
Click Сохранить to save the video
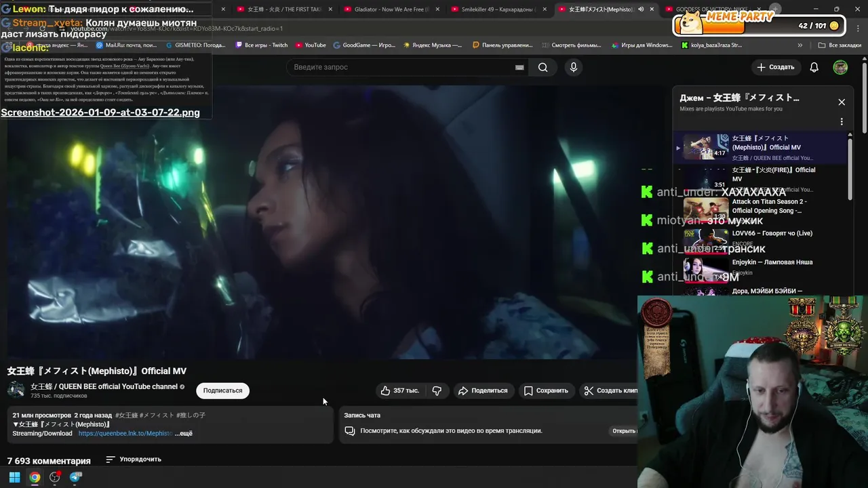pyautogui.click(x=546, y=390)
